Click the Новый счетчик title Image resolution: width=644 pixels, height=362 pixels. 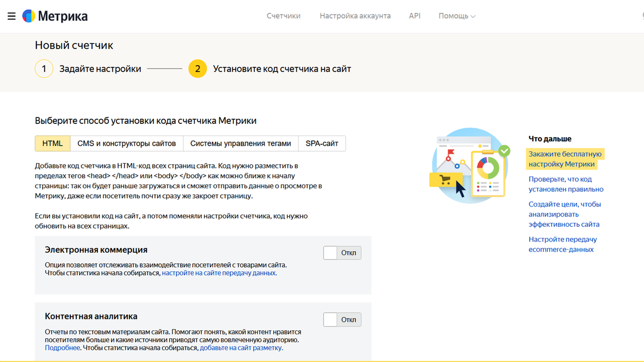point(74,46)
